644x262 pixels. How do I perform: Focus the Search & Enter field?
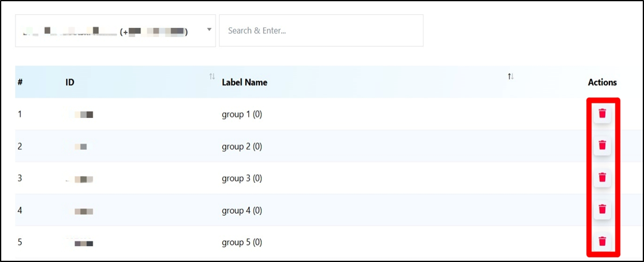click(x=321, y=30)
